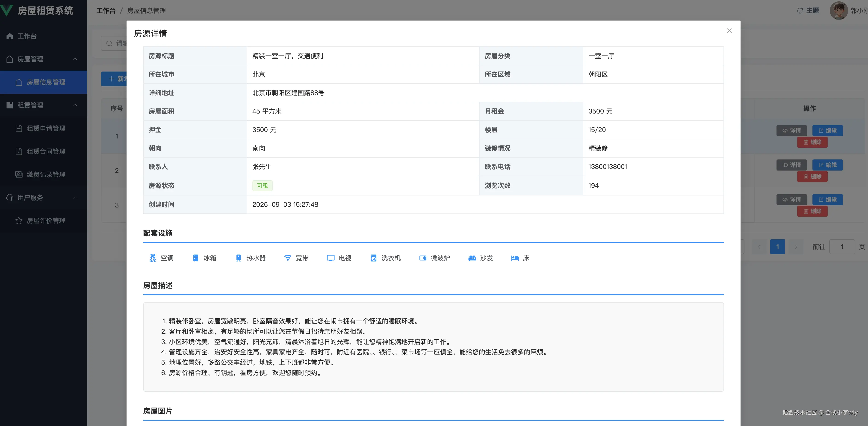
Task: Click the 微波炉 microwave amenity icon
Action: tap(423, 258)
